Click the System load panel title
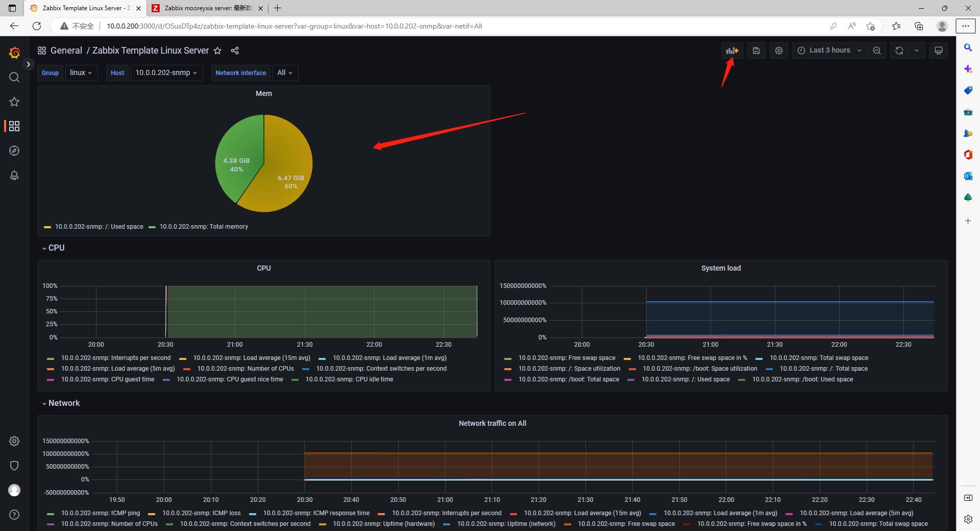 coord(721,268)
